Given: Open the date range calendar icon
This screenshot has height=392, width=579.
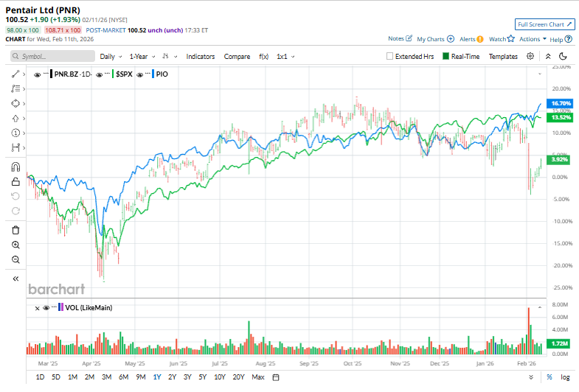Looking at the screenshot, I should click(x=275, y=377).
